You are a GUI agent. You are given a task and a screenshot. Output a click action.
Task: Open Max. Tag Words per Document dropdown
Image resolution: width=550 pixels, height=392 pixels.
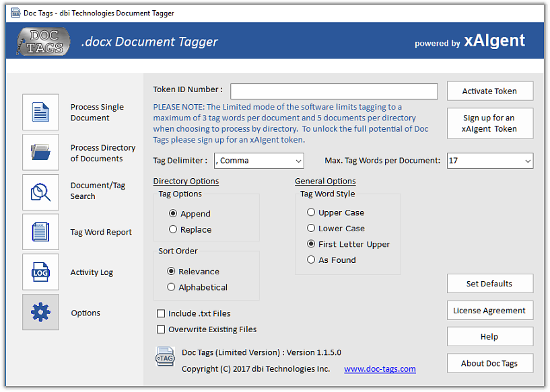tap(490, 161)
